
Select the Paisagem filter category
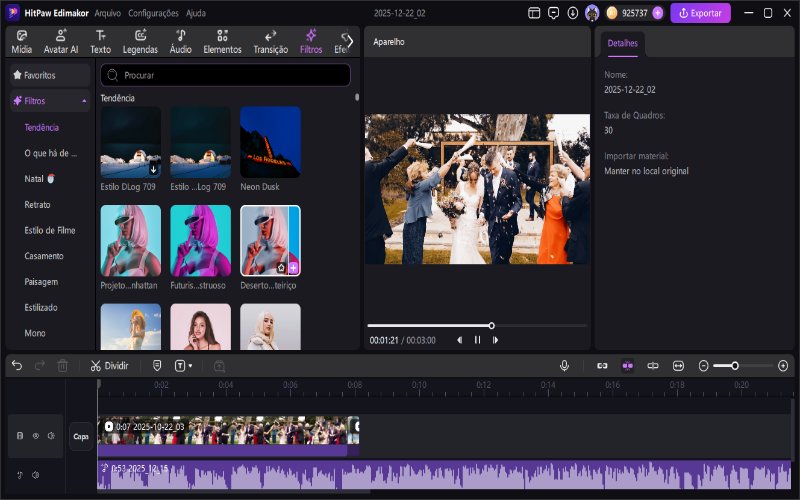point(41,282)
